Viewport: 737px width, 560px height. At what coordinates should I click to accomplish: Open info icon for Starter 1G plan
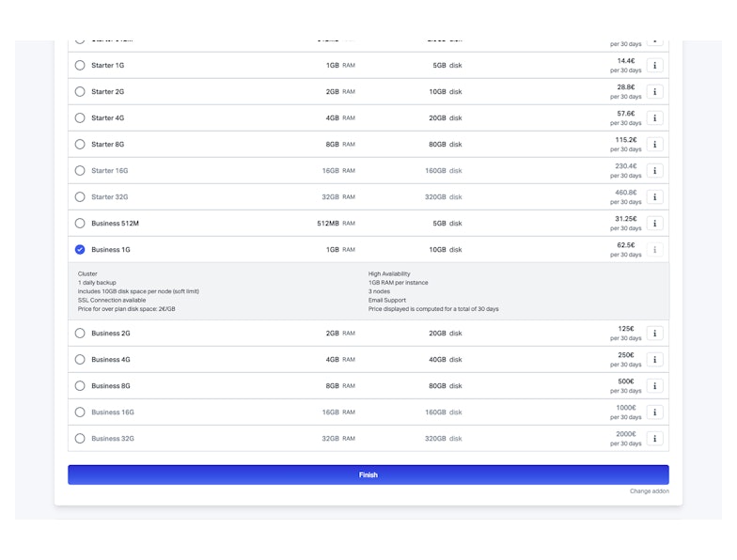click(x=655, y=66)
